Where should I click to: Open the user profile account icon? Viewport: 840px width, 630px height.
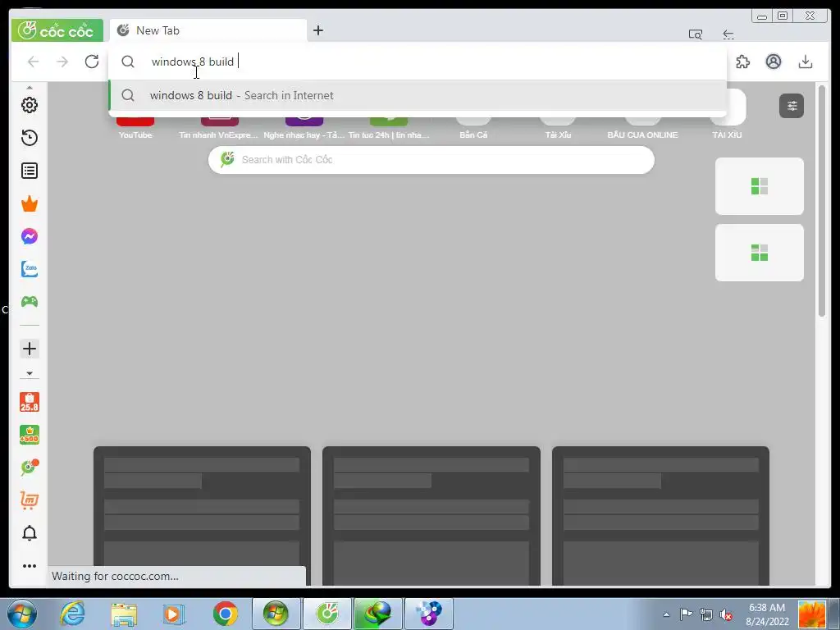coord(774,62)
